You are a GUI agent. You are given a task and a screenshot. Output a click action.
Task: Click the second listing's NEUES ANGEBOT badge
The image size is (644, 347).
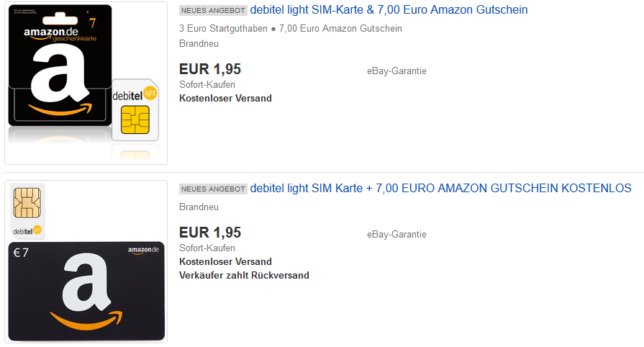coord(212,189)
